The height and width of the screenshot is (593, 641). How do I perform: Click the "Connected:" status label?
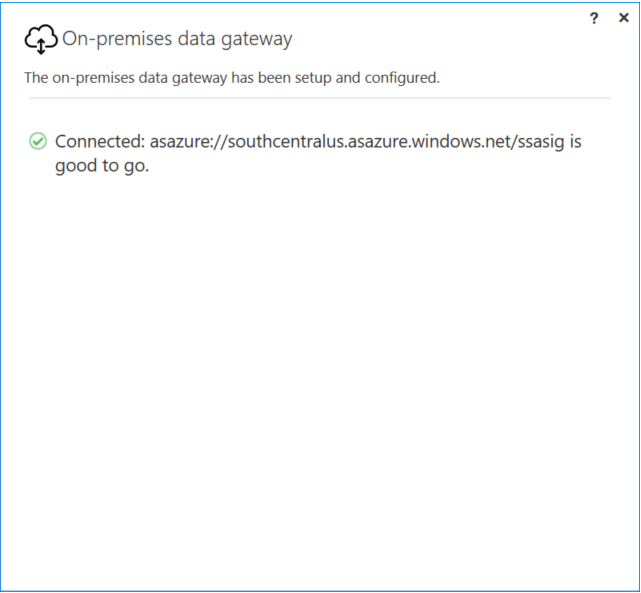[99, 142]
